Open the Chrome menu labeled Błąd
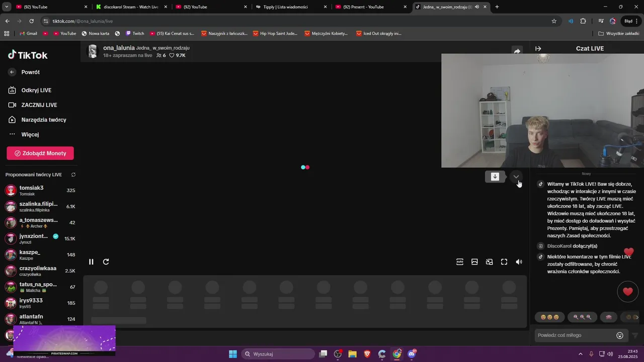Image resolution: width=644 pixels, height=362 pixels. click(x=631, y=21)
